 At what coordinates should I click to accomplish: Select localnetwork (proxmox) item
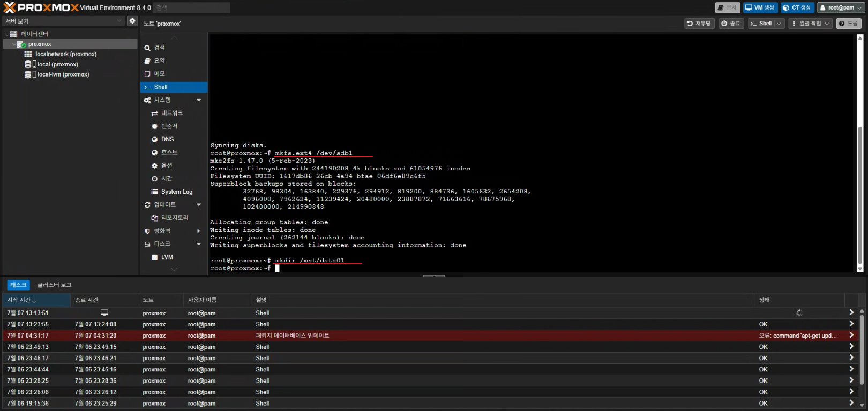(70, 54)
